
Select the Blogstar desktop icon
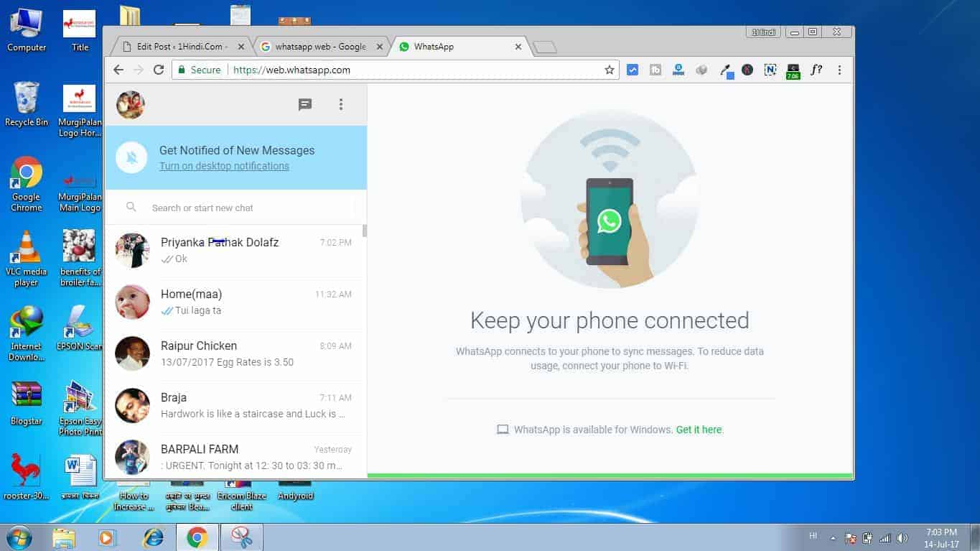point(27,404)
